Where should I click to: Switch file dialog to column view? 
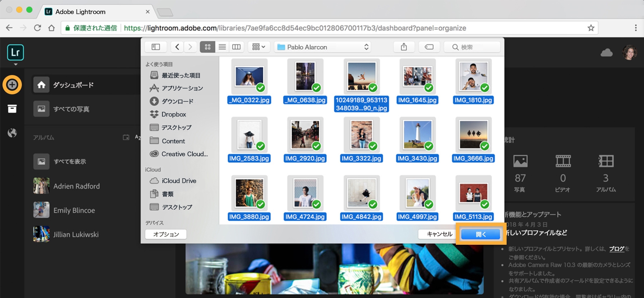pyautogui.click(x=236, y=47)
